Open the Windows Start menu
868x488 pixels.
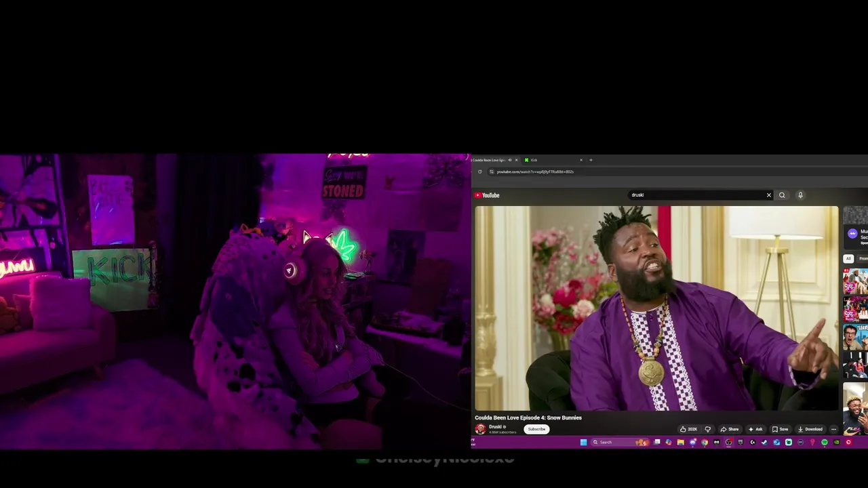click(583, 442)
